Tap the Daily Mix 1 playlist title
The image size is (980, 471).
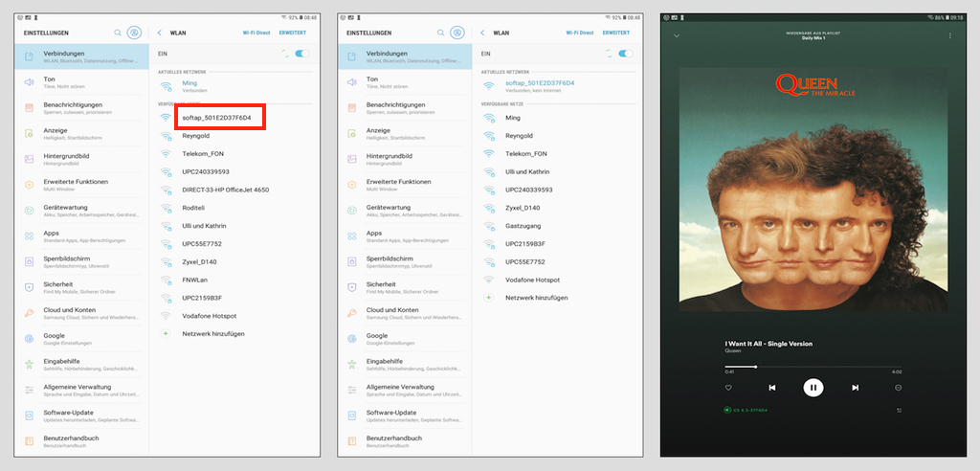pyautogui.click(x=813, y=38)
